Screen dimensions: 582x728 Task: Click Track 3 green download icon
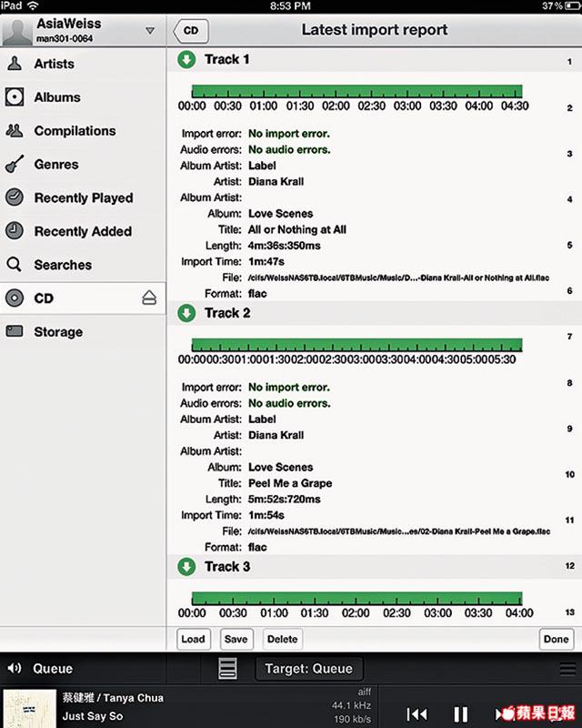coord(186,566)
